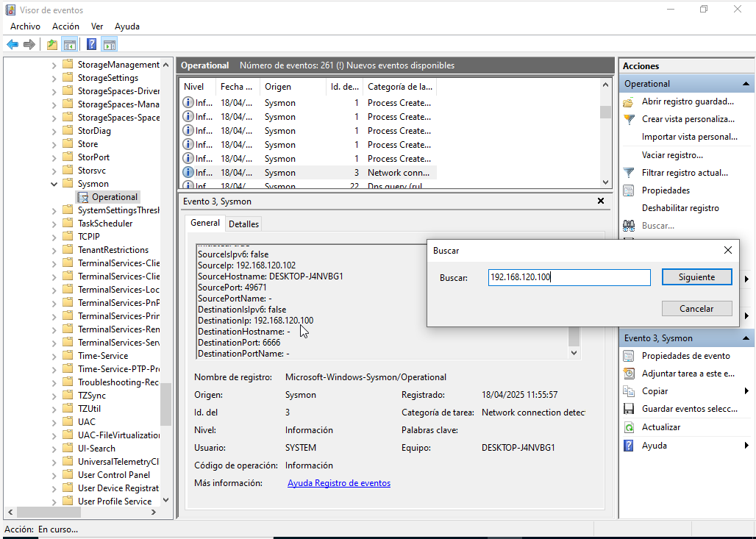Toggle the console tree toolbar icon
Image resolution: width=756 pixels, height=539 pixels.
tap(70, 45)
